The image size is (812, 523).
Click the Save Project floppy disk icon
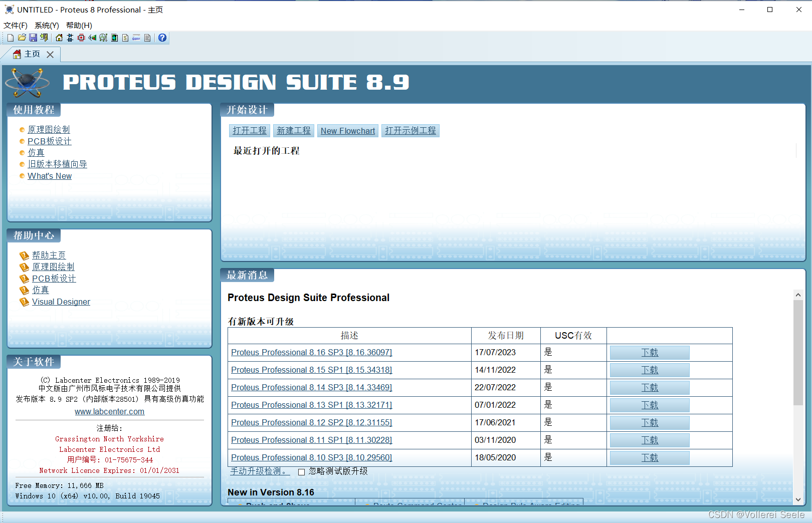(33, 38)
